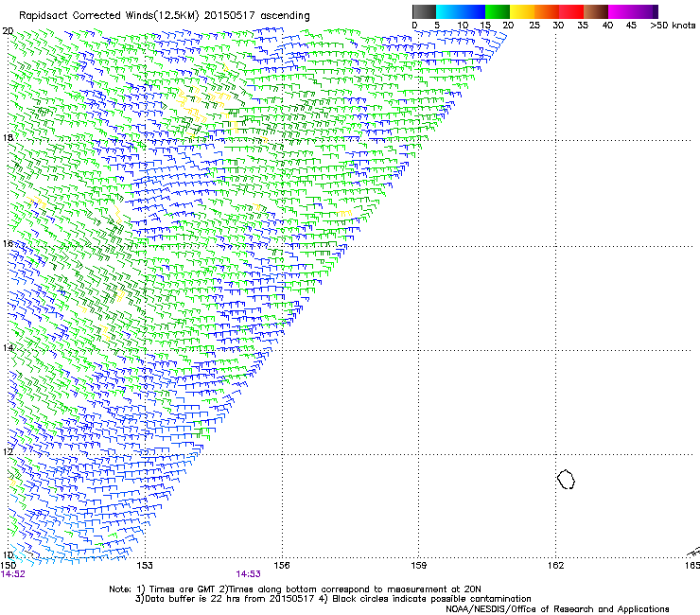This screenshot has width=700, height=615.
Task: Click the longitude label 162
Action: (555, 566)
